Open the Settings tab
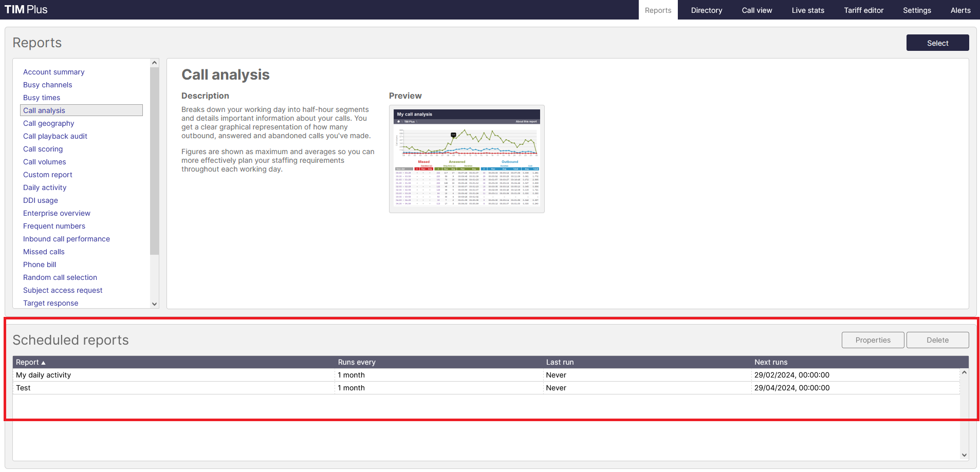Image resolution: width=980 pixels, height=472 pixels. 917,10
